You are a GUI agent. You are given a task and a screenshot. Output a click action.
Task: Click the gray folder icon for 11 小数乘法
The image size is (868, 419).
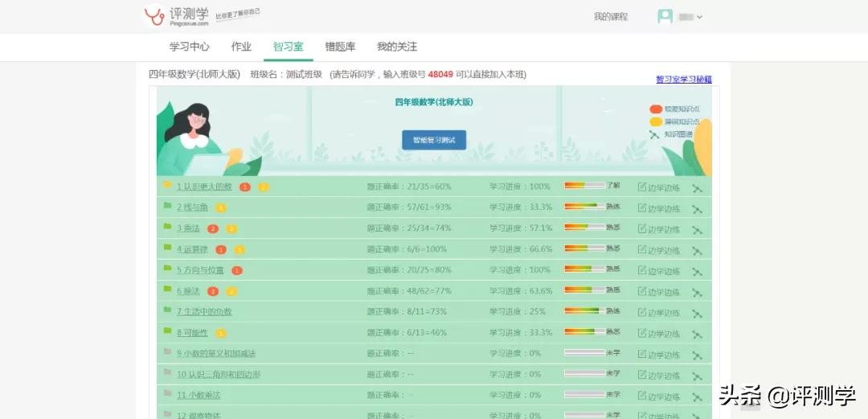pos(167,393)
